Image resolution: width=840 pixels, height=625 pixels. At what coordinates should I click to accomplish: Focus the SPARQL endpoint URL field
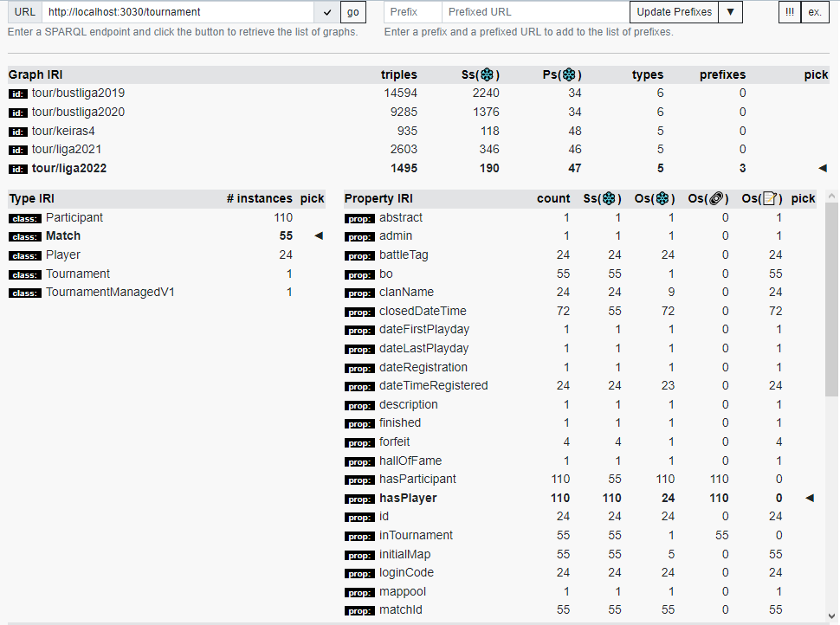178,12
